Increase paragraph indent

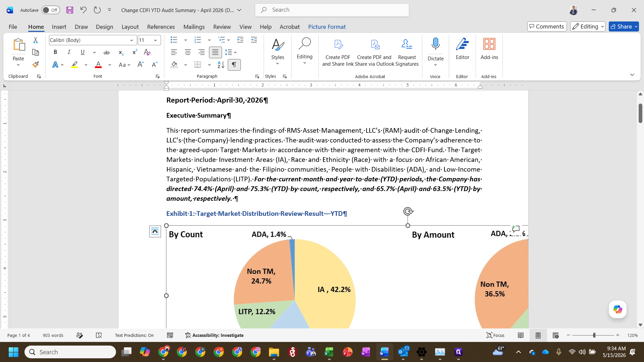click(x=254, y=40)
